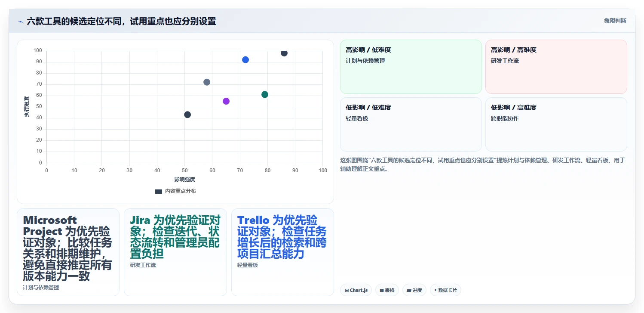Click the 进度 tag chip
The image size is (644, 313).
point(414,290)
